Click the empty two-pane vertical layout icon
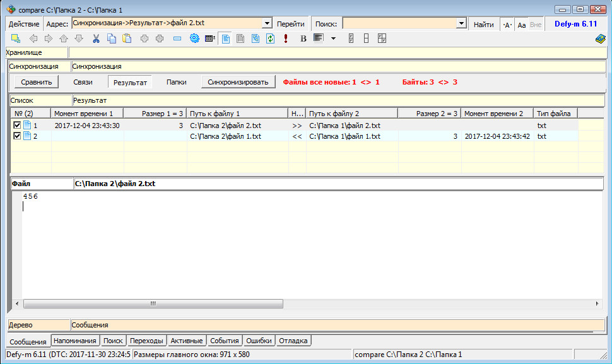 pyautogui.click(x=366, y=38)
